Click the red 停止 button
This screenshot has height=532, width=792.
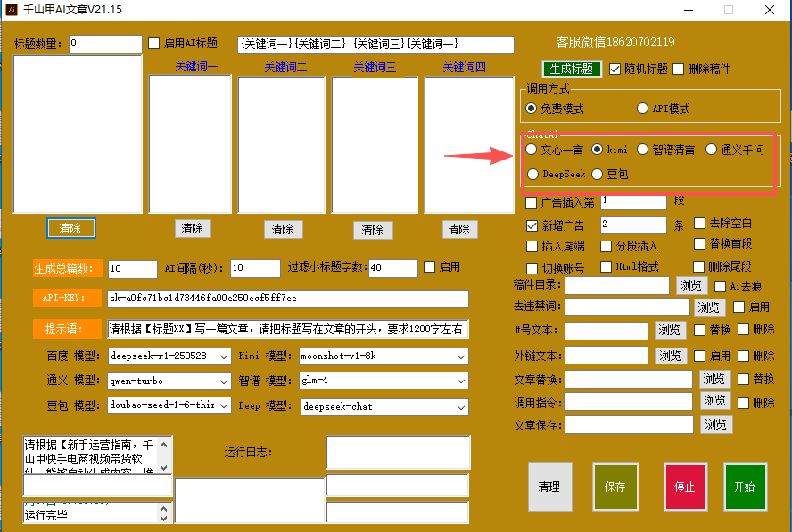tap(685, 487)
